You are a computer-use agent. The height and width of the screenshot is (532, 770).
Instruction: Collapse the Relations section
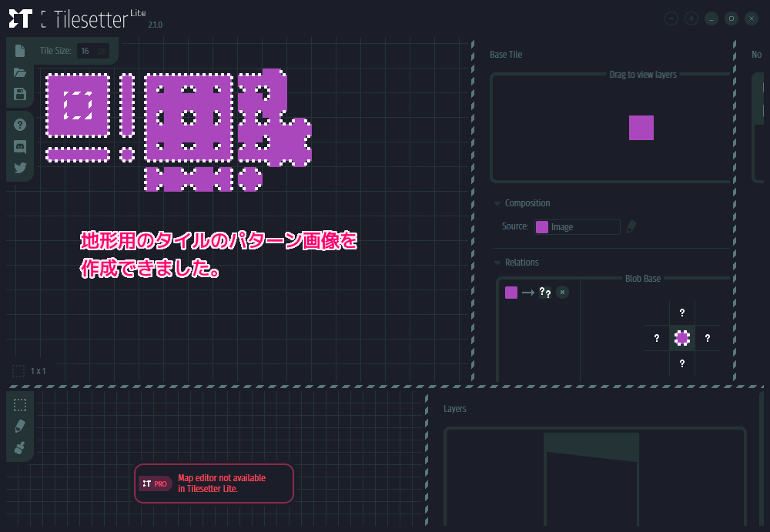click(x=497, y=263)
